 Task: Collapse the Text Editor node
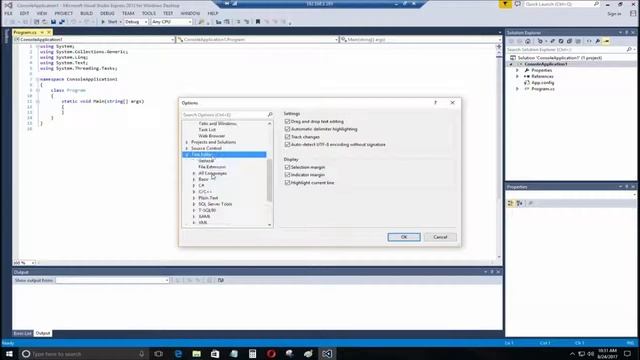187,155
